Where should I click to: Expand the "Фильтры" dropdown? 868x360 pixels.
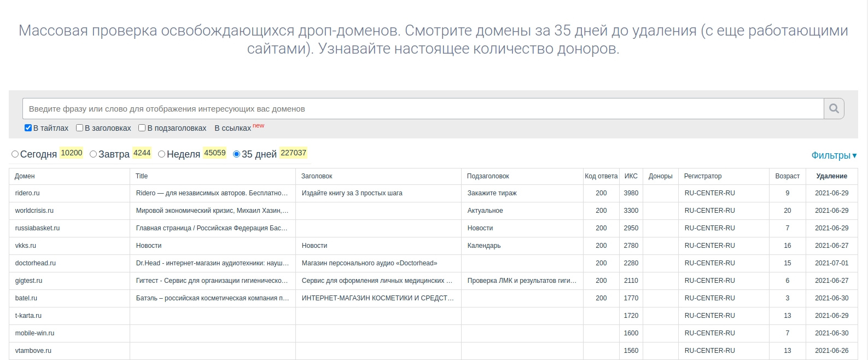[x=834, y=155]
